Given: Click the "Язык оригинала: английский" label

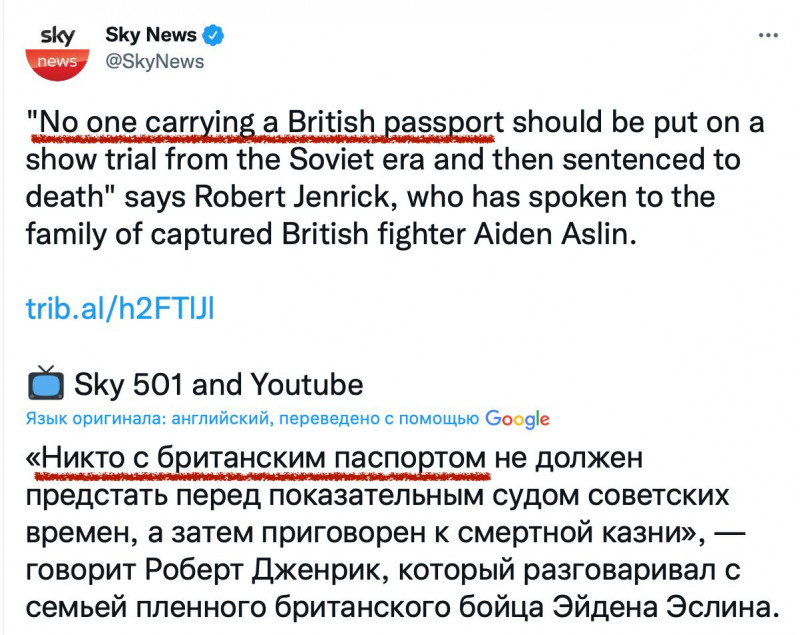Looking at the screenshot, I should (x=148, y=418).
